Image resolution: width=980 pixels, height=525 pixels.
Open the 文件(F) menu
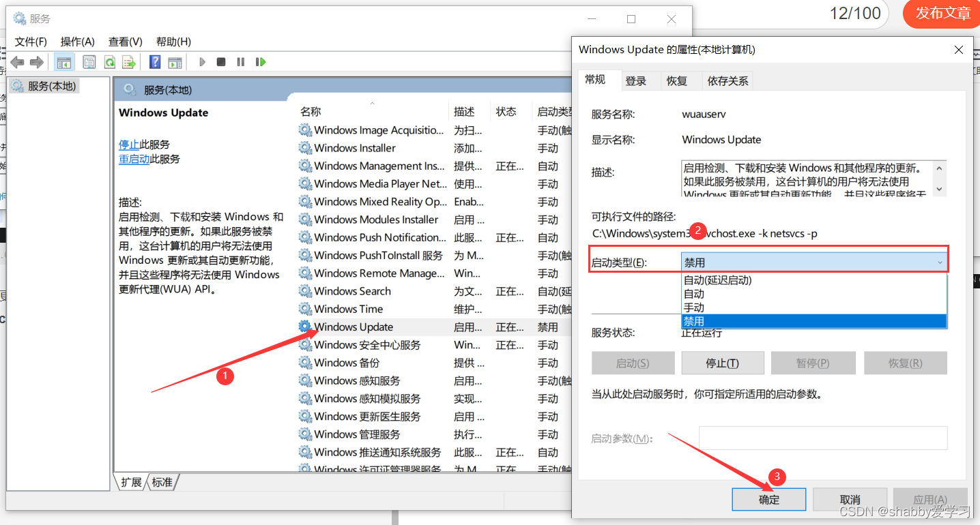31,42
